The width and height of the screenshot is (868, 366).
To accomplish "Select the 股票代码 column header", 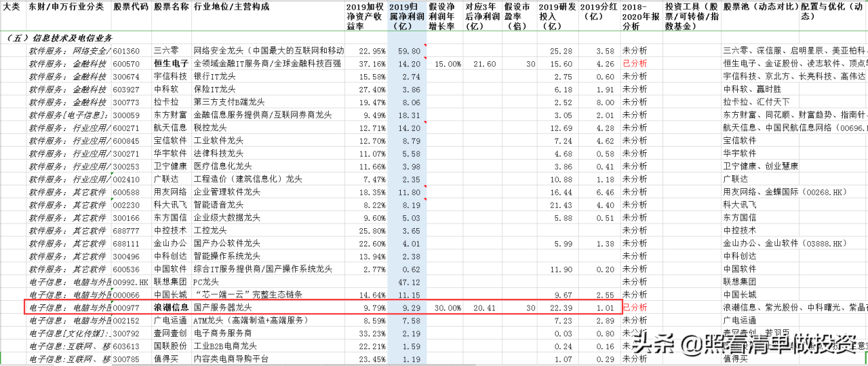I will [x=131, y=6].
